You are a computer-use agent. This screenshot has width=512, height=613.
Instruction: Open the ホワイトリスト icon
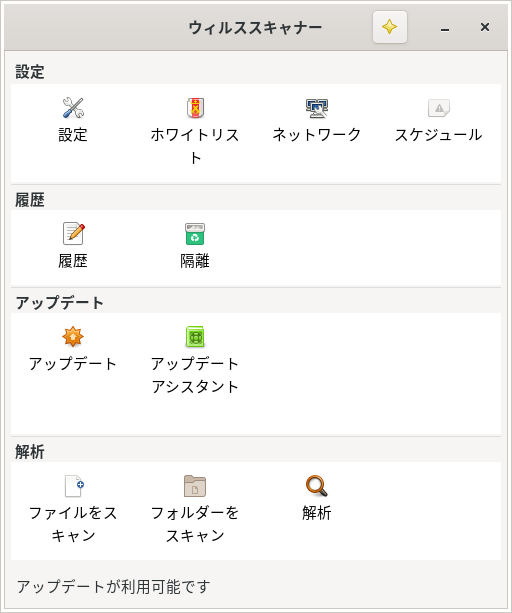point(195,108)
